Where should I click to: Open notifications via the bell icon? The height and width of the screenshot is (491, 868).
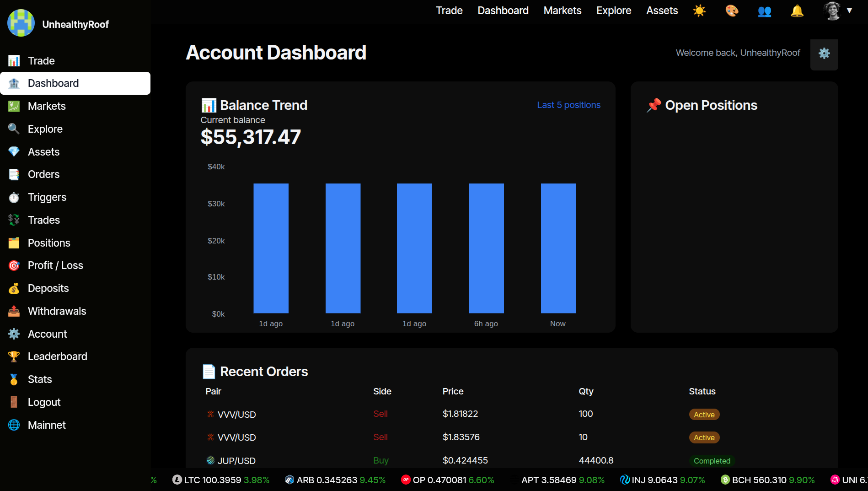pos(797,11)
